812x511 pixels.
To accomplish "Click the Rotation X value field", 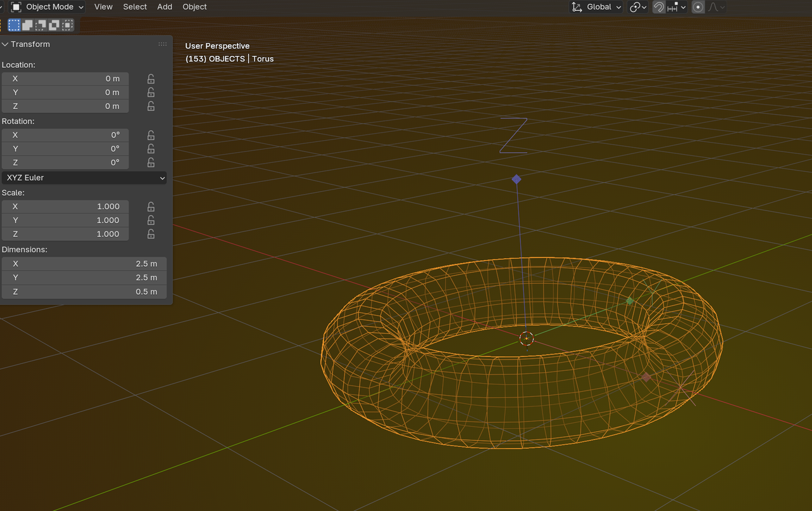I will 65,135.
